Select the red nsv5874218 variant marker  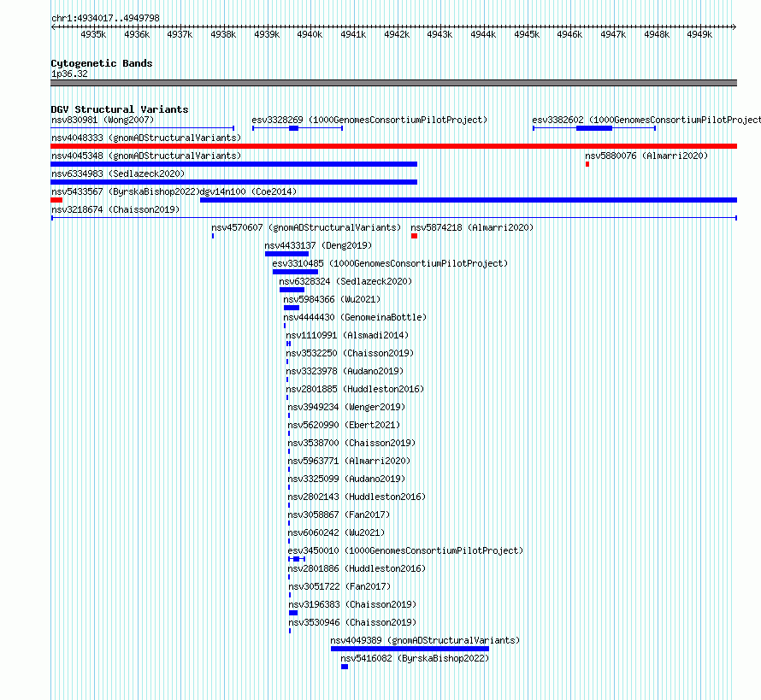click(x=414, y=236)
